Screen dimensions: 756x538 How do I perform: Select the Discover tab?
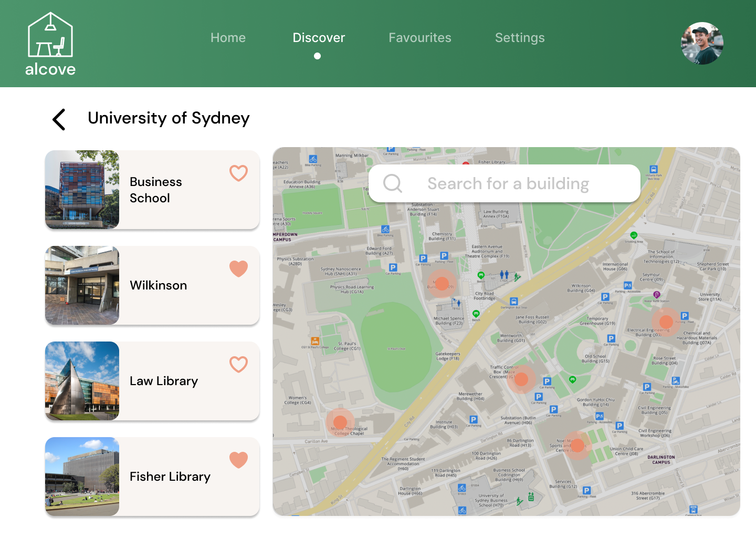[x=319, y=38]
